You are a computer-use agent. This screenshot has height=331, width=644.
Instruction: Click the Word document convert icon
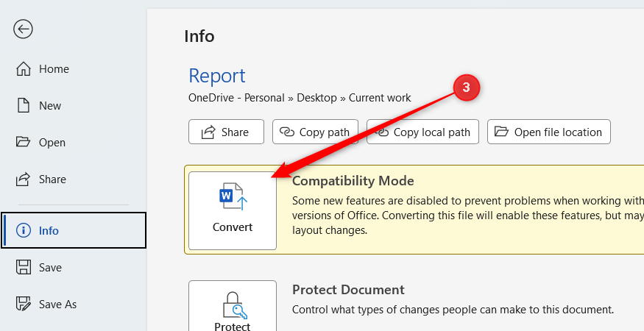[233, 196]
